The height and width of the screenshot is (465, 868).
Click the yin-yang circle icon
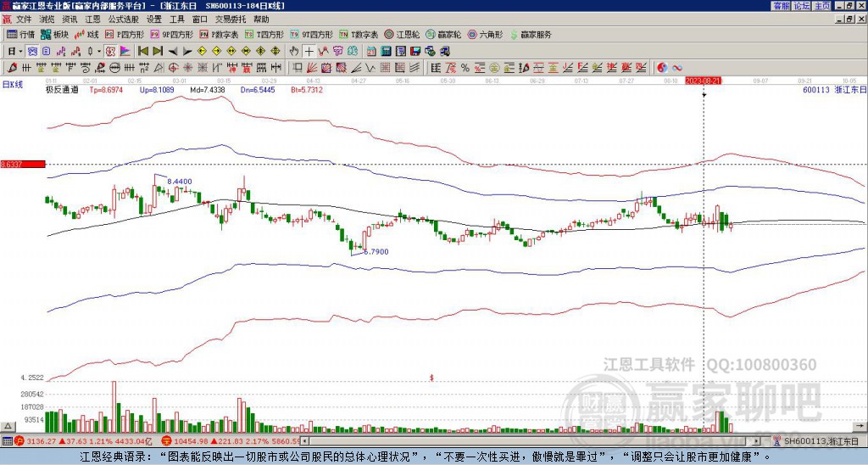(x=661, y=68)
